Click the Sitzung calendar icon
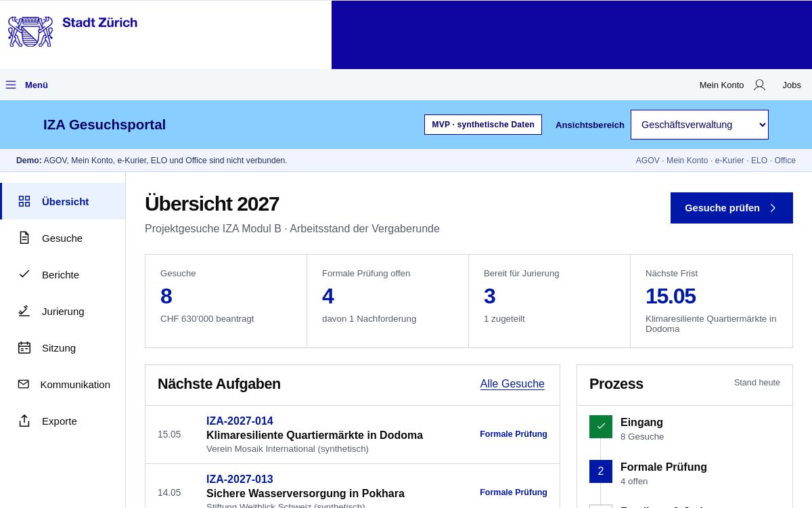The height and width of the screenshot is (508, 812). point(24,347)
